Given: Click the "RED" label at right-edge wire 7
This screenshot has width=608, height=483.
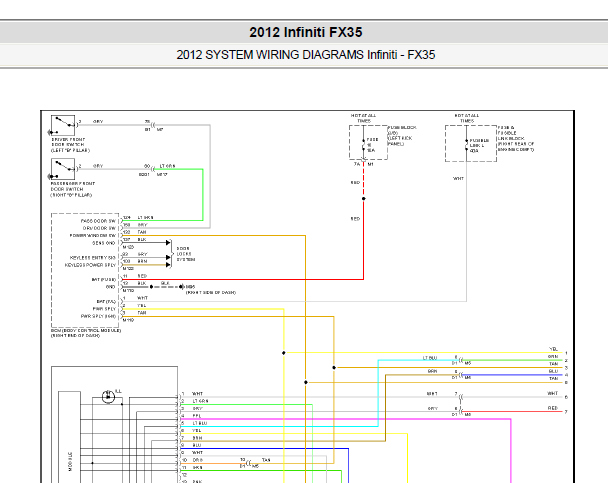Looking at the screenshot, I should pyautogui.click(x=553, y=408).
